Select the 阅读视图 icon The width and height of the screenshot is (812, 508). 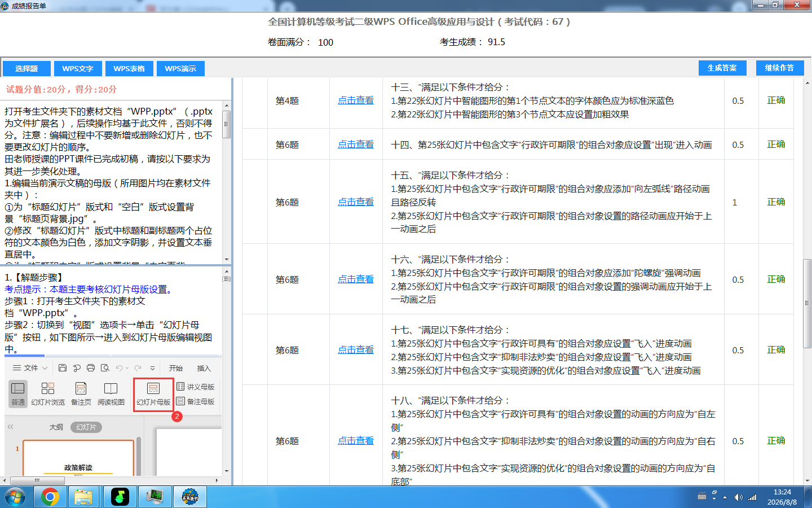coord(111,393)
